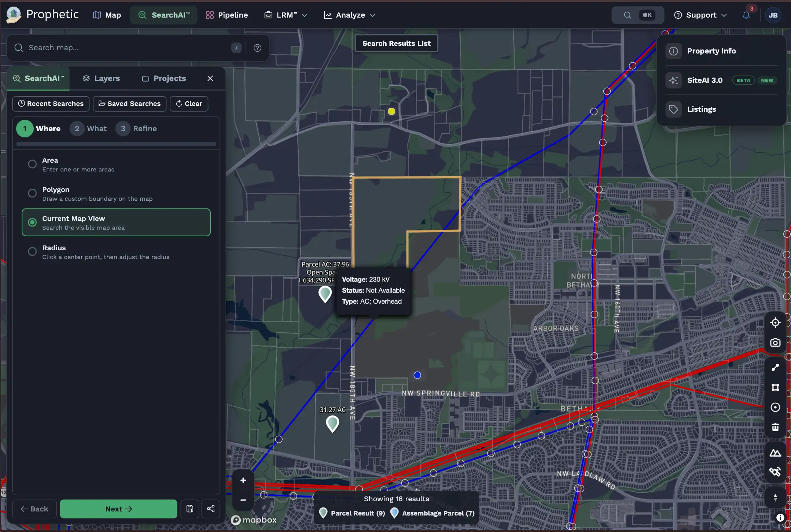This screenshot has height=532, width=791.
Task: Switch to the SearchAI panel tab
Action: [38, 78]
